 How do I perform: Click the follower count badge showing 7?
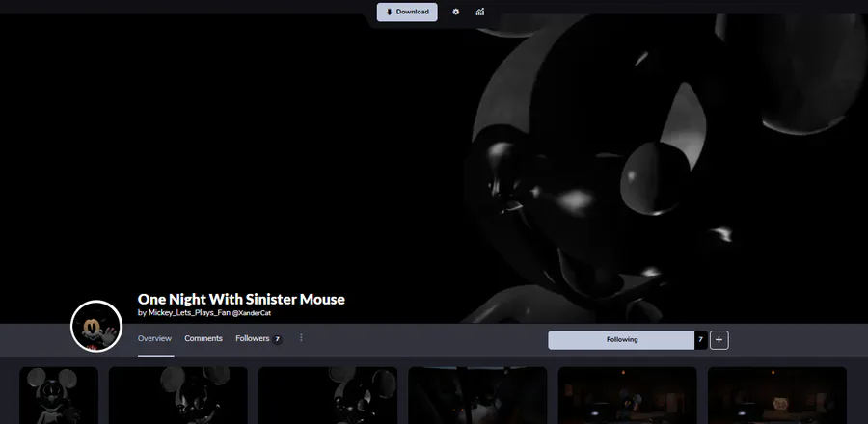(700, 340)
